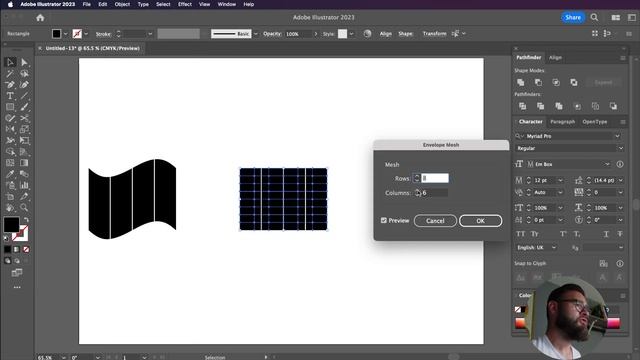Open the (14.4 pt) leading dropdown
640x360 pixels.
[621, 180]
